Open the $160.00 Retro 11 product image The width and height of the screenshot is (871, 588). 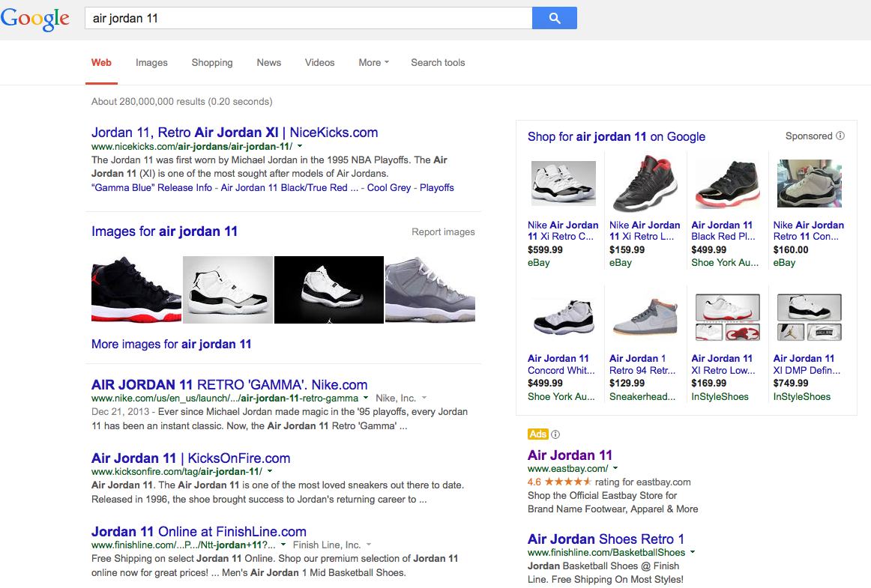(x=809, y=184)
